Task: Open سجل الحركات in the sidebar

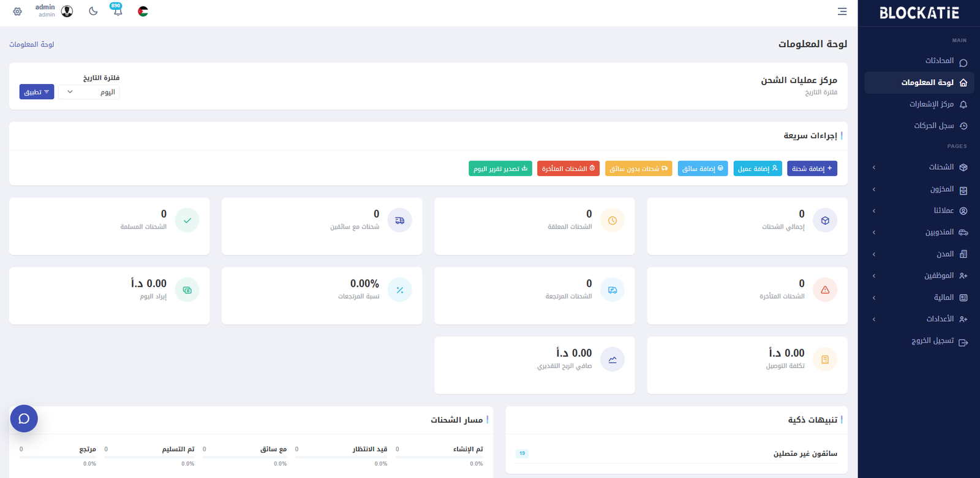Action: point(919,126)
